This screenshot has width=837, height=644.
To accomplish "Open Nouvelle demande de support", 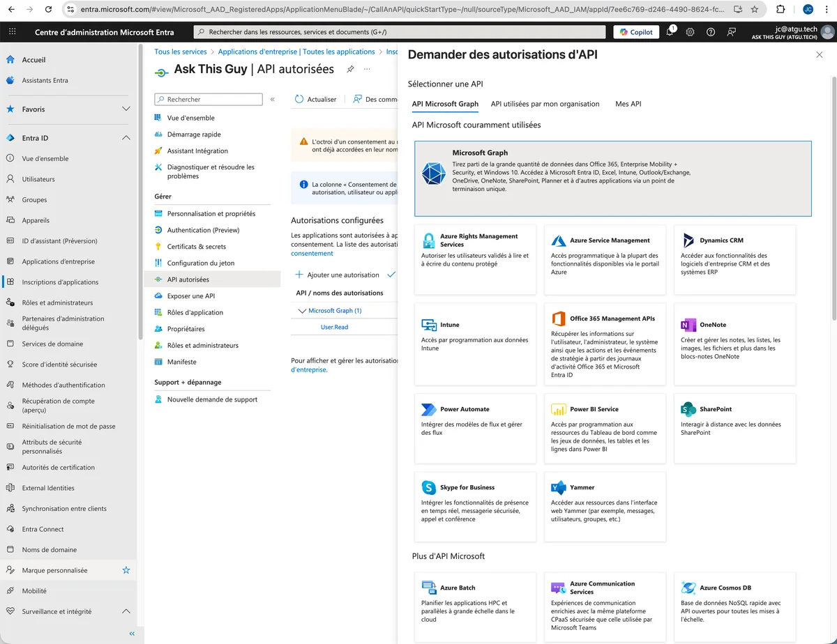I will pos(212,399).
